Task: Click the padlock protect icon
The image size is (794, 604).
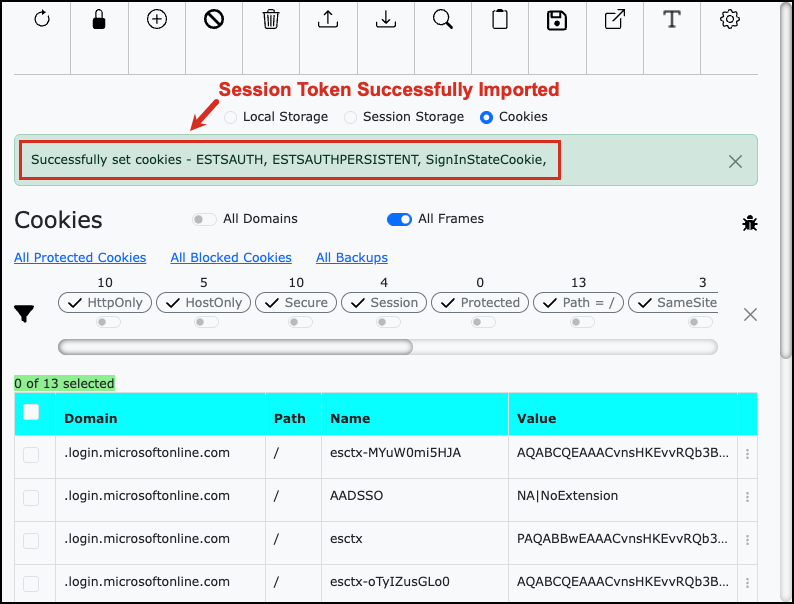Action: (x=99, y=20)
